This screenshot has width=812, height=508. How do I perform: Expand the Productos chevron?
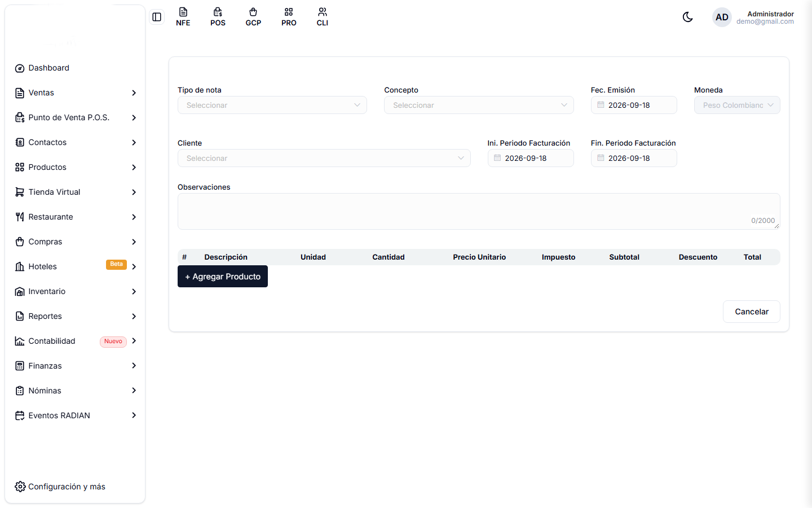(x=134, y=167)
